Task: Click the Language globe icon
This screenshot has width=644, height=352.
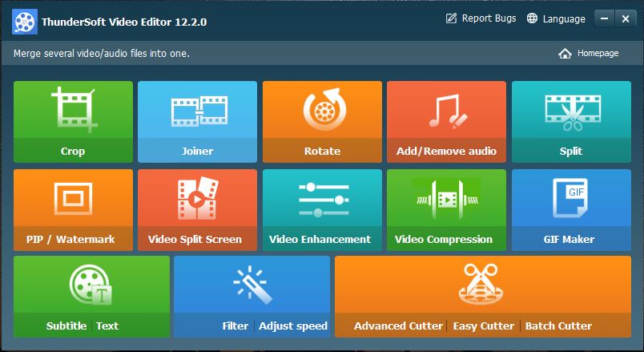Action: point(532,18)
